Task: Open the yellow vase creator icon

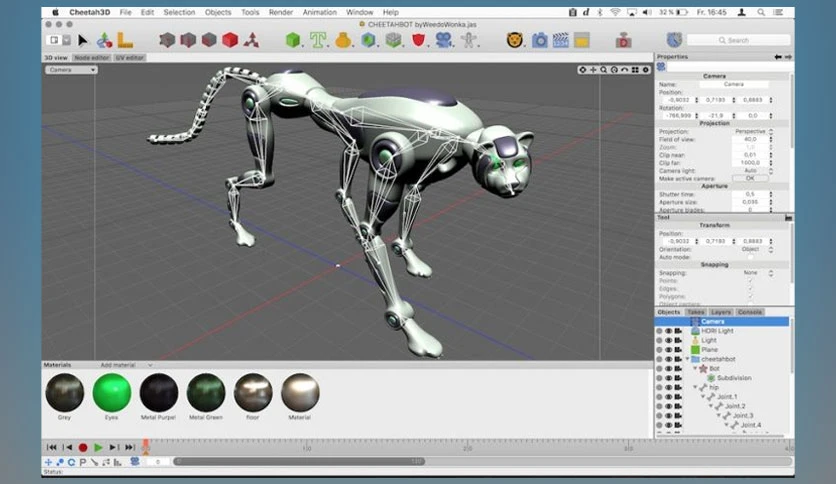Action: pyautogui.click(x=343, y=40)
